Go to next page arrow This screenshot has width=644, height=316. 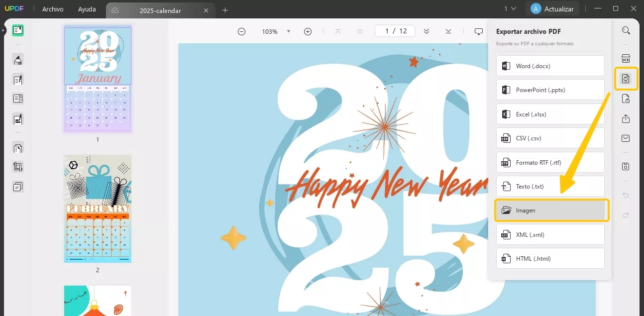pos(427,31)
